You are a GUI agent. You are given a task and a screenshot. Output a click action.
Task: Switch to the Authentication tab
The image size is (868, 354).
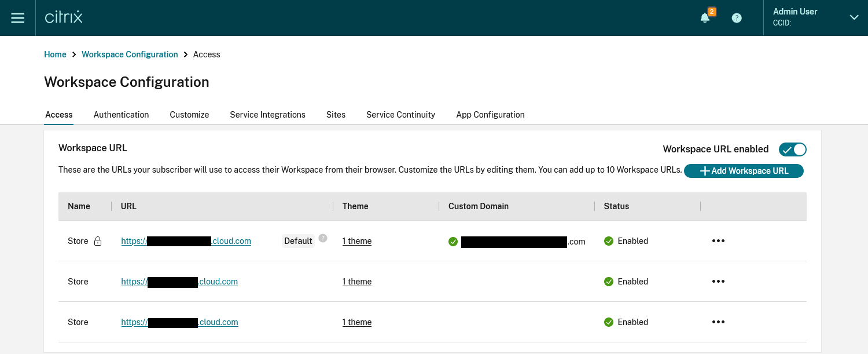point(121,115)
